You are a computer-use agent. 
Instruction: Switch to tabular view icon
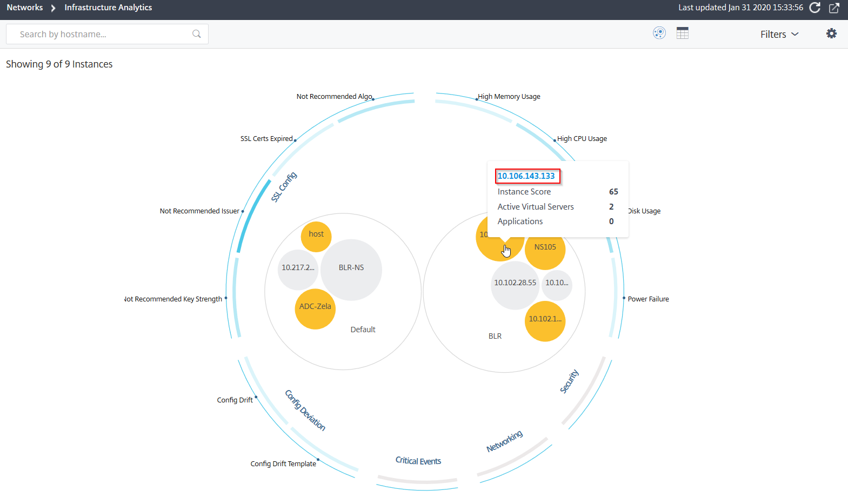(x=683, y=33)
